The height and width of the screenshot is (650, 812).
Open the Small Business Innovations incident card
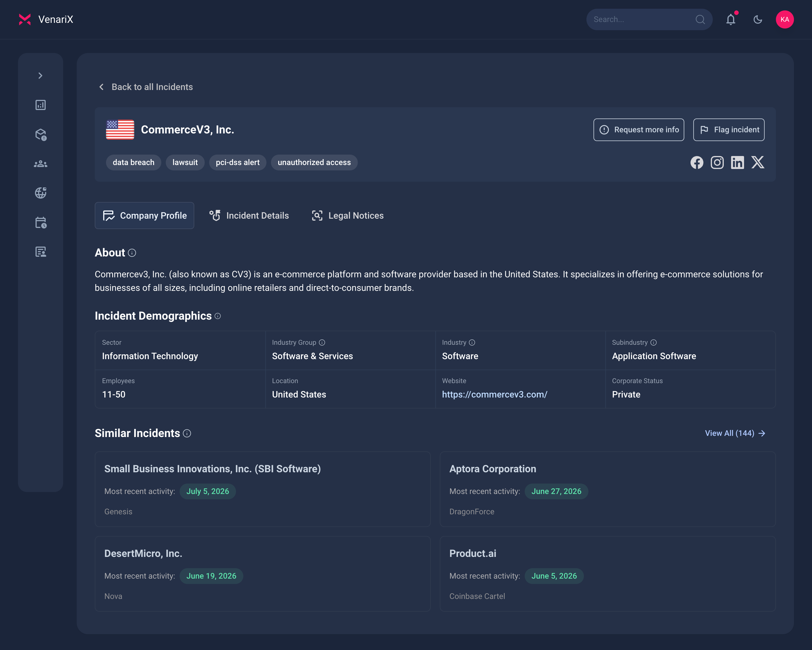click(x=262, y=489)
